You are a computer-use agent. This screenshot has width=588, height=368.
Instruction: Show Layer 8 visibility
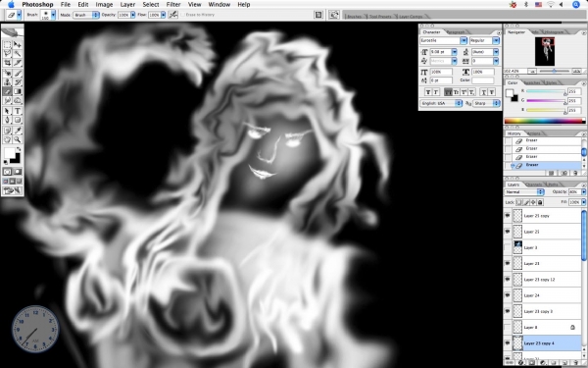coord(508,327)
